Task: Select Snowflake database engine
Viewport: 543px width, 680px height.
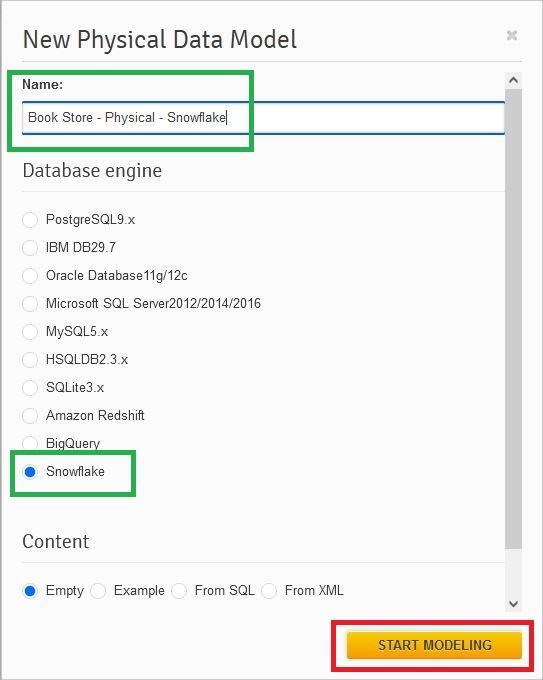Action: tap(30, 472)
